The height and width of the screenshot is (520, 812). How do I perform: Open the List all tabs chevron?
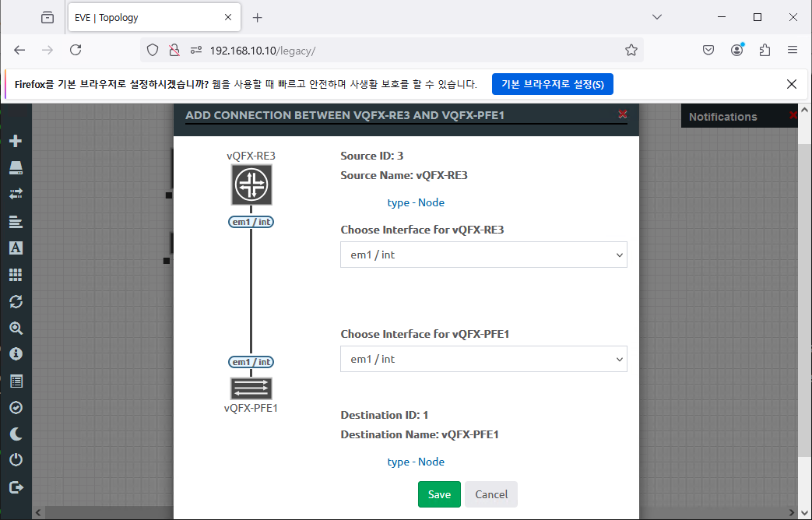657,17
